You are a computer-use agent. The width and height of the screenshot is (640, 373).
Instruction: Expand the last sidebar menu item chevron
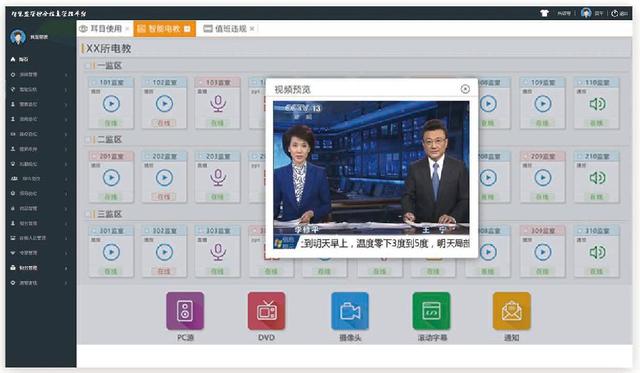pyautogui.click(x=66, y=283)
